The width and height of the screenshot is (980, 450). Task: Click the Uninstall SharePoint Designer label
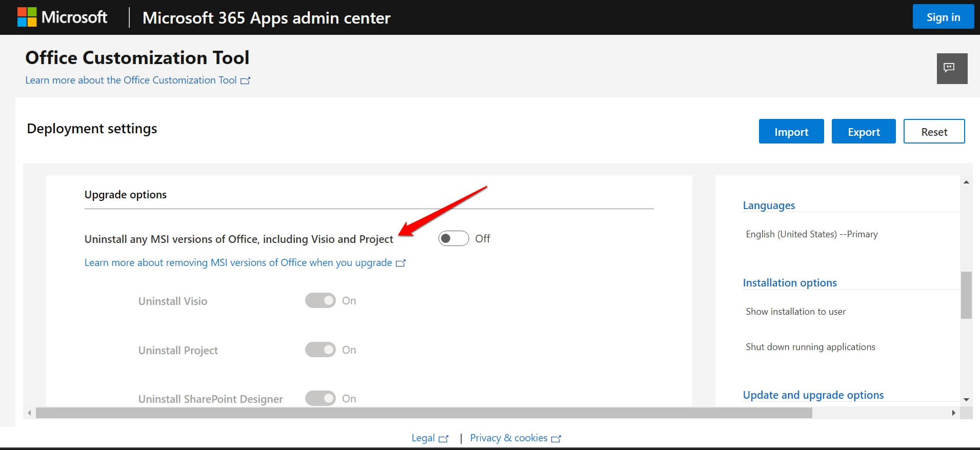[210, 399]
